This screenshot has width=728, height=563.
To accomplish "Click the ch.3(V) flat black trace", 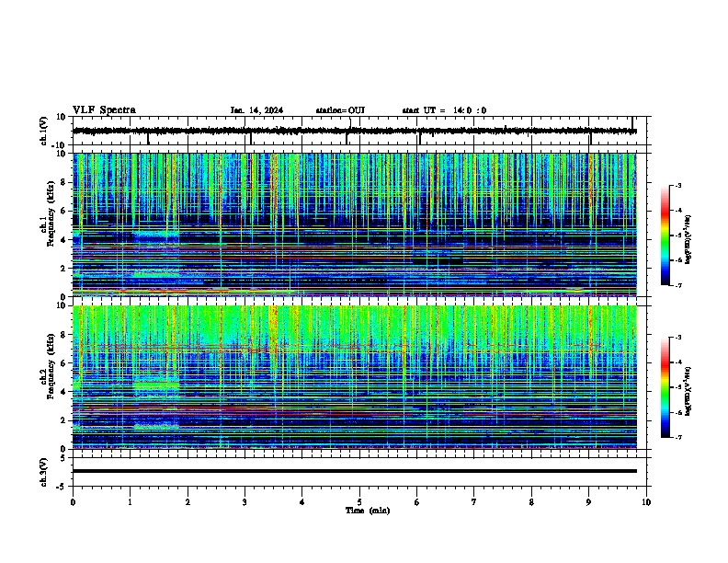I will (x=355, y=471).
